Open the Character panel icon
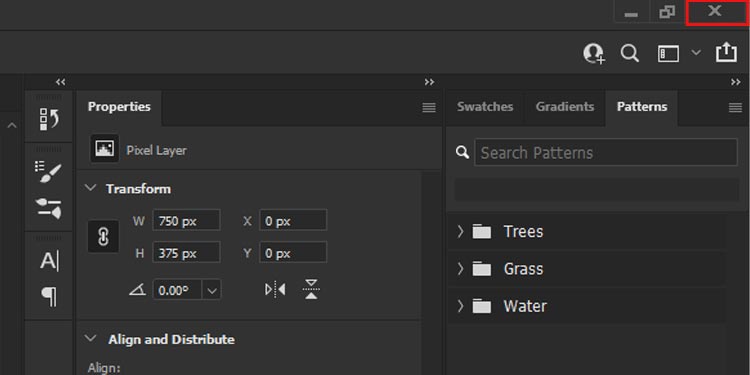The image size is (750, 375). pyautogui.click(x=49, y=261)
